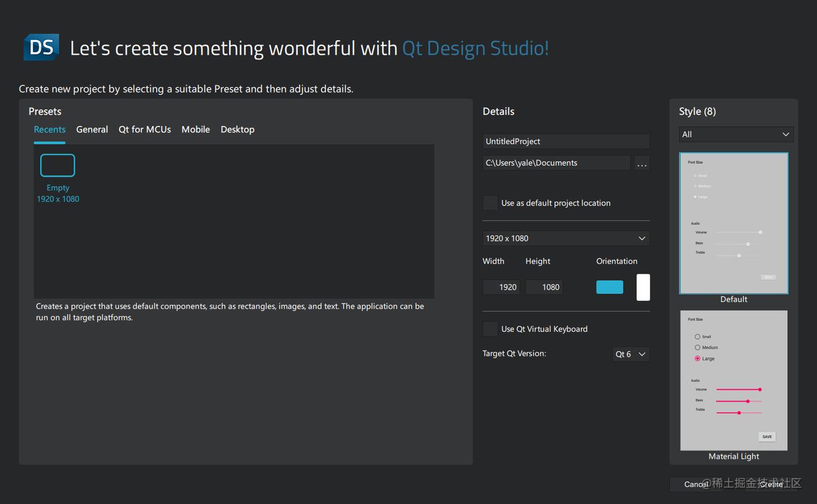Open the Target Qt Version dropdown
Viewport: 817px width, 504px height.
click(630, 354)
